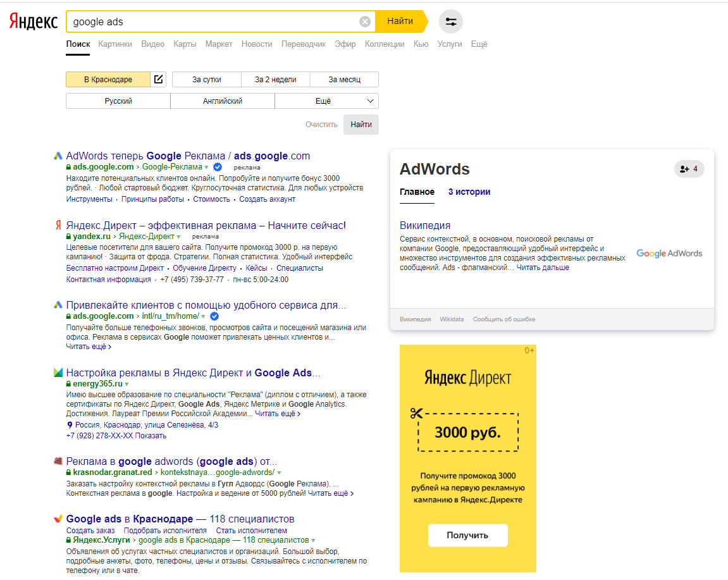This screenshot has width=728, height=580.
Task: Click Google Ads favicon of Привлекайте клиентов result
Action: tap(58, 305)
